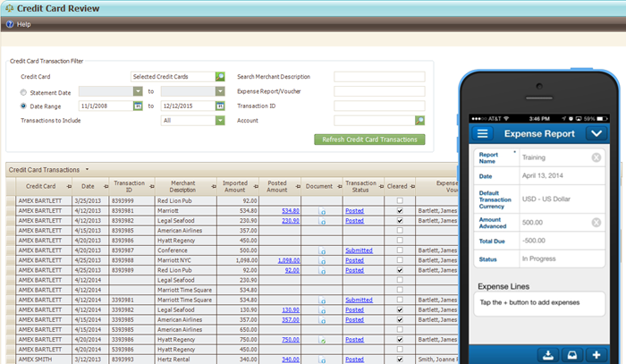Toggle Cleared checkbox for Red Lion Pub 3/25/2013
The image size is (626, 364).
[400, 200]
